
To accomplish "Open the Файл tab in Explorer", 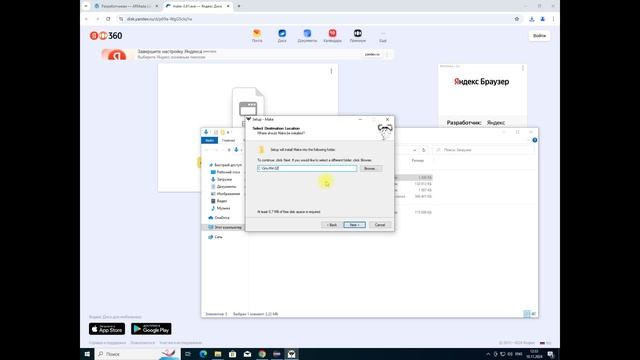I will 209,140.
